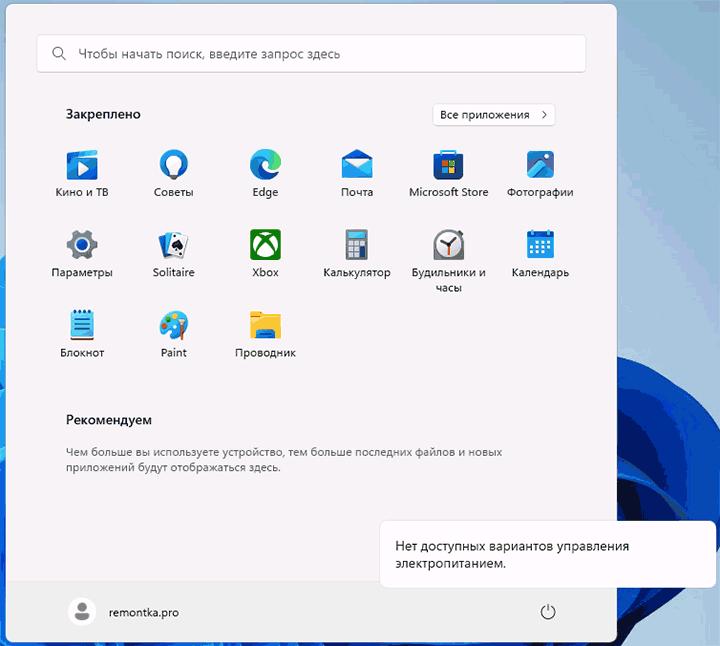Click the Закреплено heading
The image size is (720, 646).
[103, 114]
